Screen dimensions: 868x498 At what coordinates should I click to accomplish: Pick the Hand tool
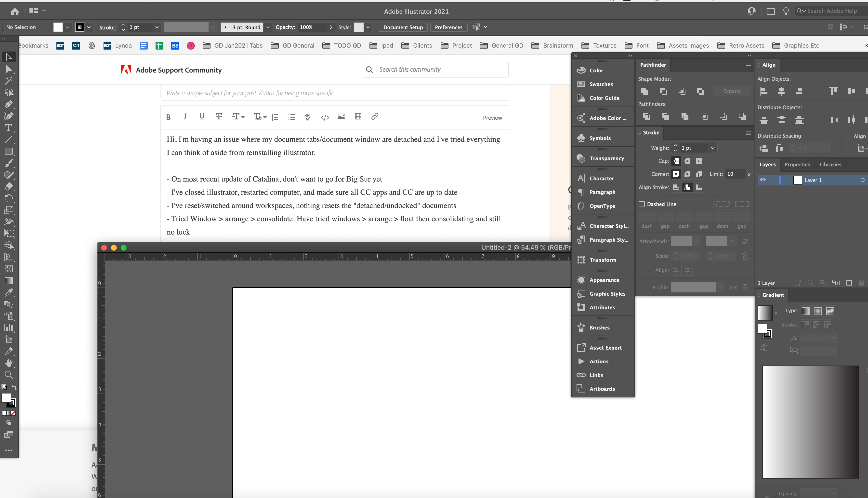click(9, 363)
